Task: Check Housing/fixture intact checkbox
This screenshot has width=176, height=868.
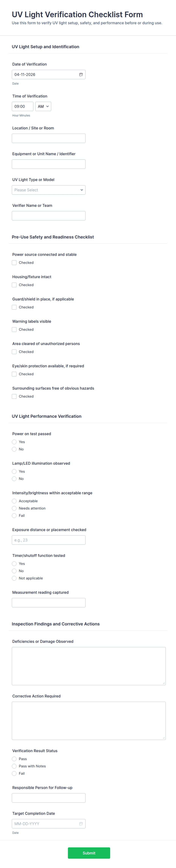Action: [14, 285]
